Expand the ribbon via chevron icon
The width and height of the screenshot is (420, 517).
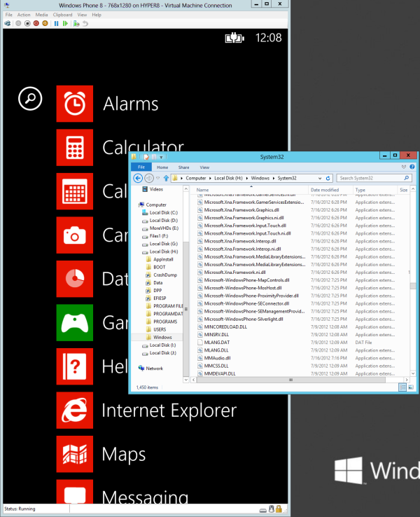404,167
